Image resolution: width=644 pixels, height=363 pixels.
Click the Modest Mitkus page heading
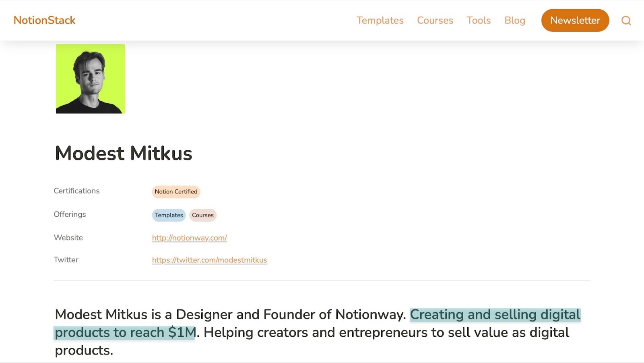point(123,153)
